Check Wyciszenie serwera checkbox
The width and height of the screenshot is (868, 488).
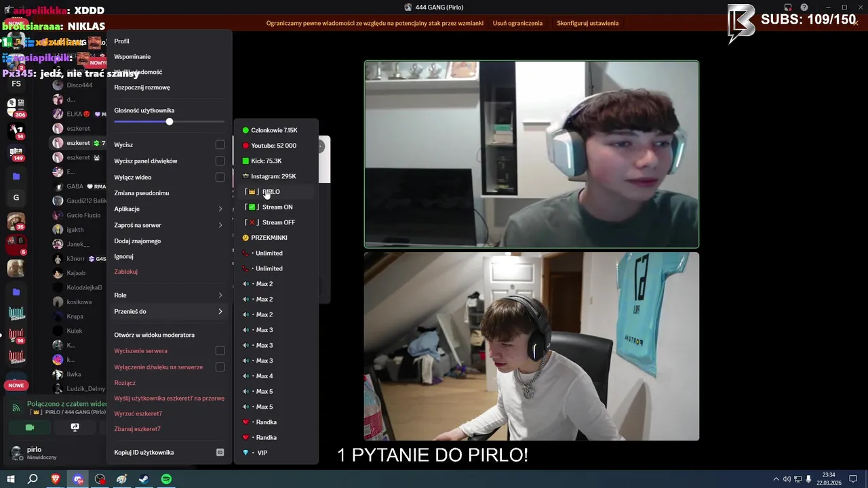(x=220, y=350)
